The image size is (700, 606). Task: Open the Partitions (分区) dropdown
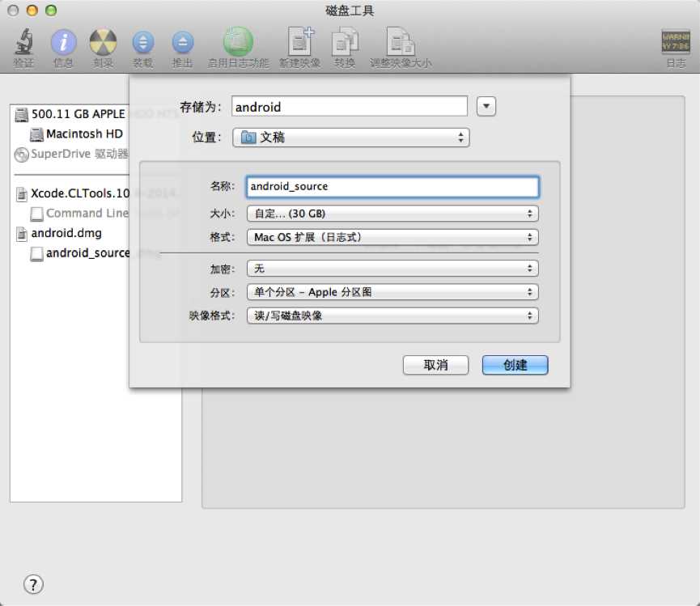tap(392, 292)
